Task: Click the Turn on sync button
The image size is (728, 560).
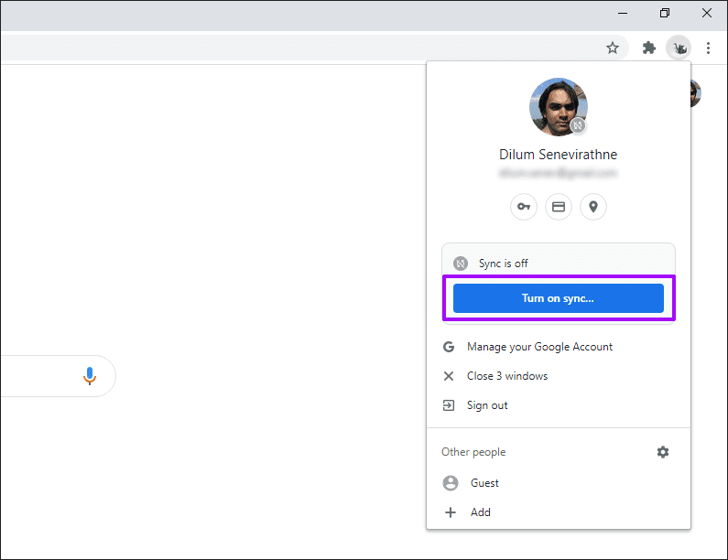Action: [x=558, y=298]
